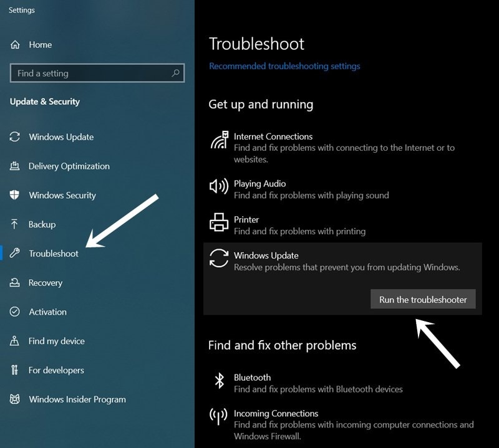Screen dimensions: 499x448
Task: Click the Delivery Optimization icon
Action: (x=14, y=166)
